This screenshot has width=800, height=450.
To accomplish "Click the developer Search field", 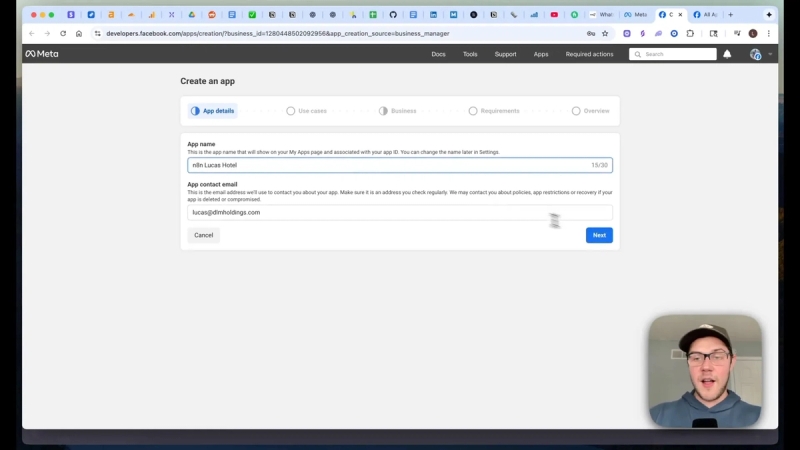I will click(x=672, y=54).
